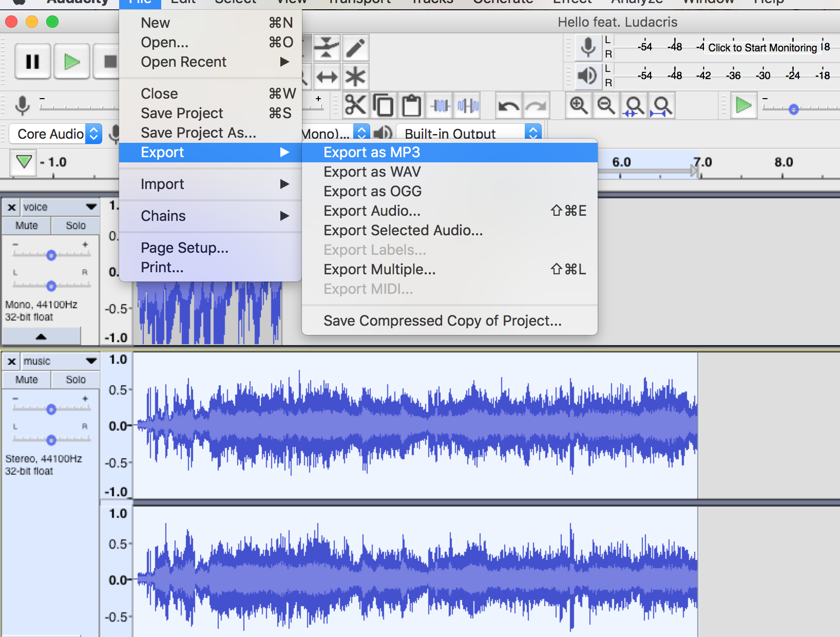Screen dimensions: 840x637
Task: Click to Start Monitoring on recording meter
Action: [x=762, y=48]
